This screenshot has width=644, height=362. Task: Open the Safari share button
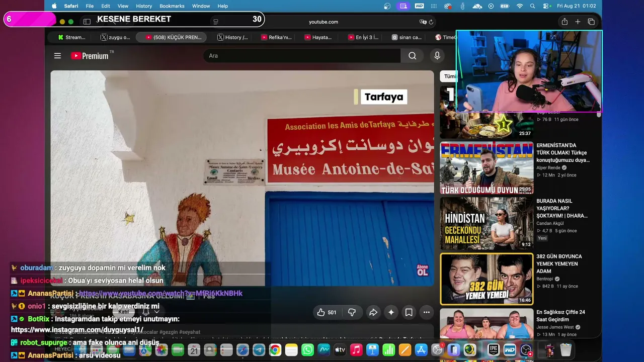pyautogui.click(x=565, y=22)
